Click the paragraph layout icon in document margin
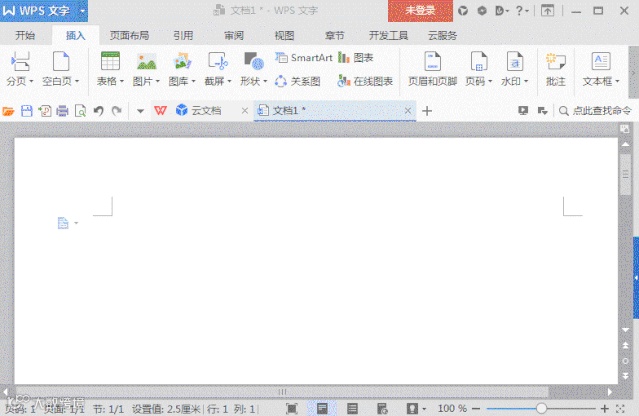 click(64, 223)
